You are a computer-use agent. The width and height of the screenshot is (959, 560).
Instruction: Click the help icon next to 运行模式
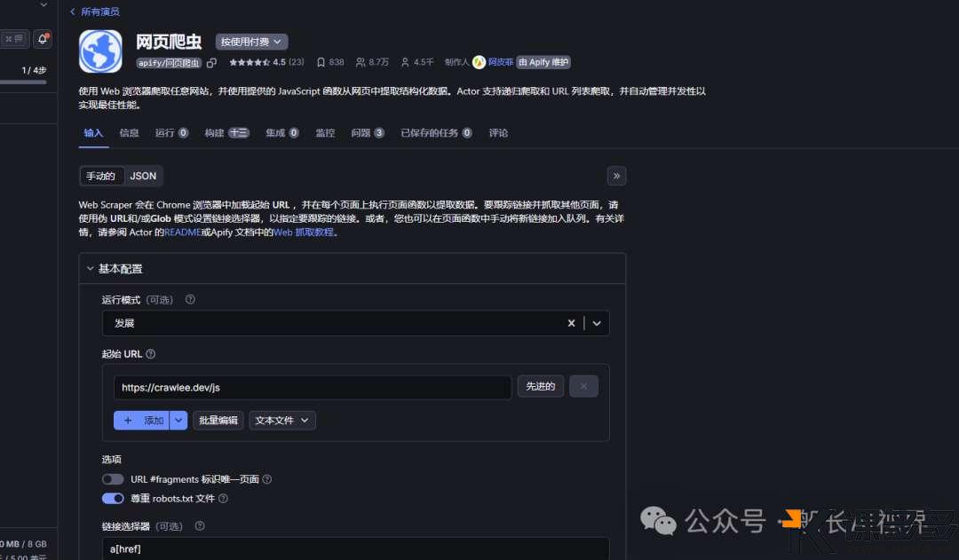(x=189, y=300)
